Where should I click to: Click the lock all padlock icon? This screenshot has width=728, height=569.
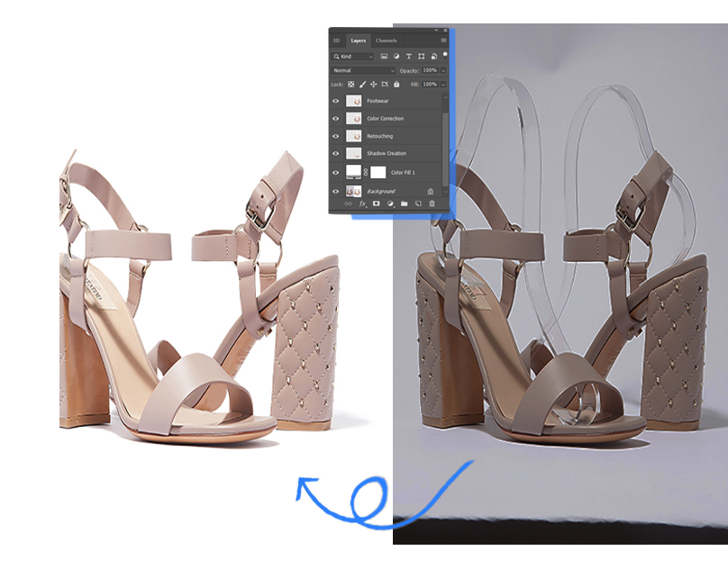[x=396, y=85]
